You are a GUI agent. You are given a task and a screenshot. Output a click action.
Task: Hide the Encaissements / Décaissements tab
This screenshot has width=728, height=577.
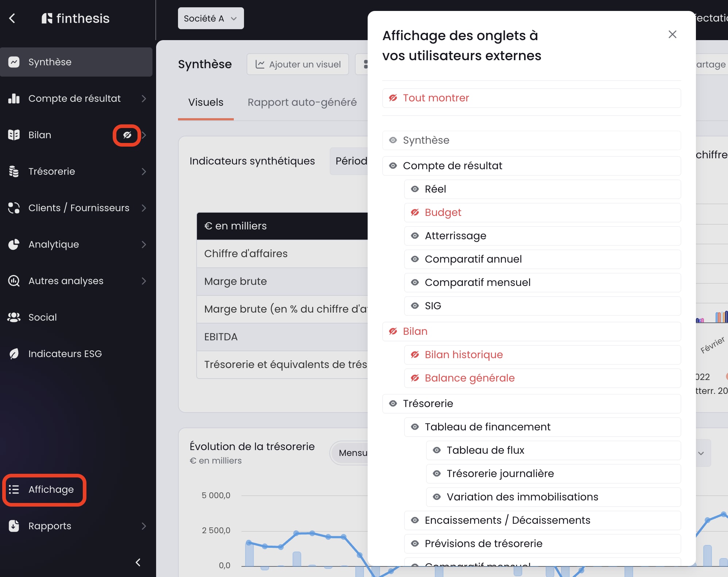(415, 520)
